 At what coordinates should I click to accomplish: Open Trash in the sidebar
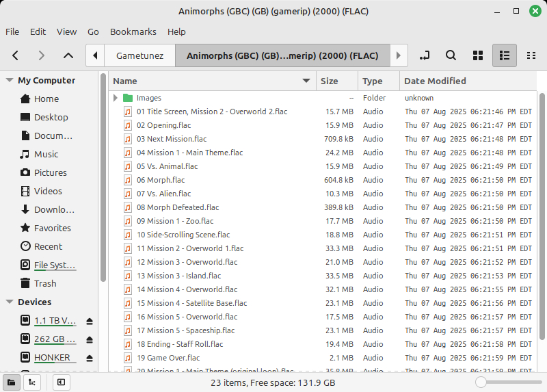(45, 283)
